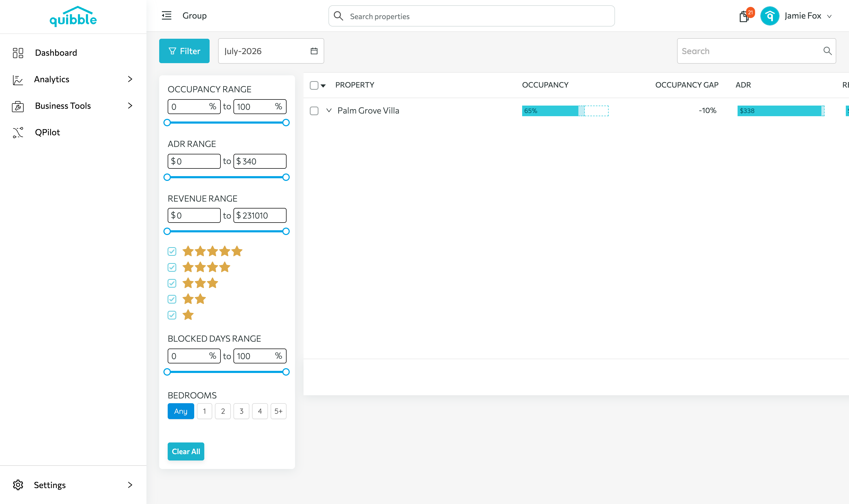Focus the table Search input field
The width and height of the screenshot is (849, 504).
pyautogui.click(x=756, y=51)
